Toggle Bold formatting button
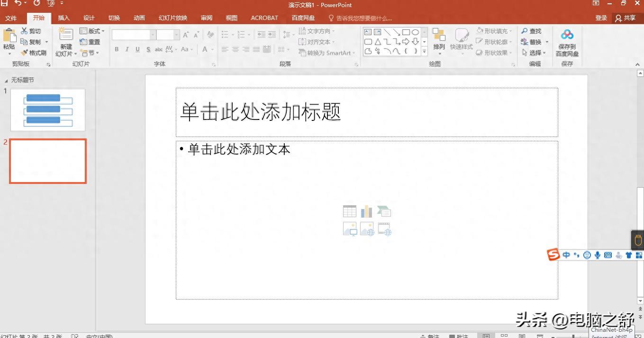644x338 pixels. [x=117, y=49]
